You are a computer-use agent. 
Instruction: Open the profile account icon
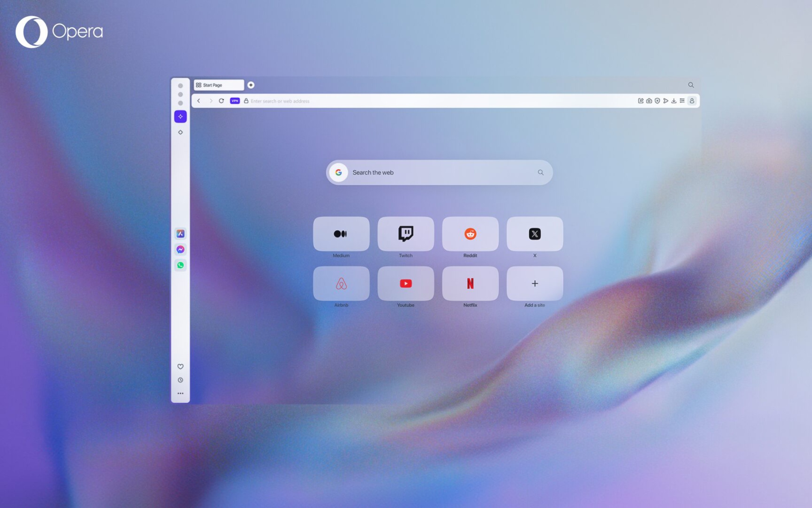point(692,101)
